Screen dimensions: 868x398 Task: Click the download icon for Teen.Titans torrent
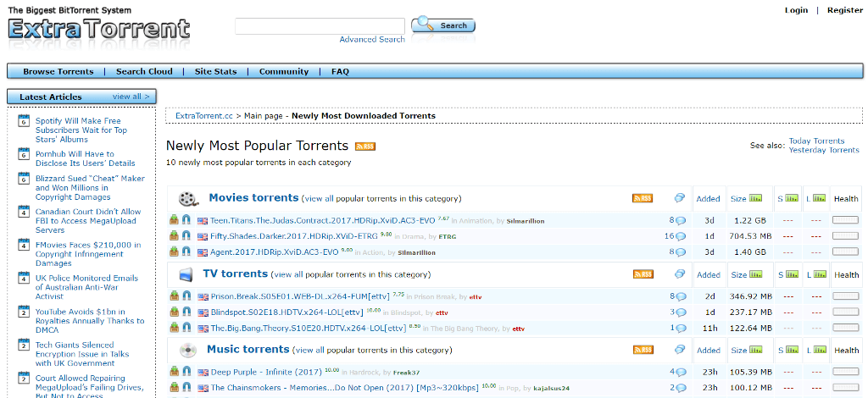(x=175, y=220)
